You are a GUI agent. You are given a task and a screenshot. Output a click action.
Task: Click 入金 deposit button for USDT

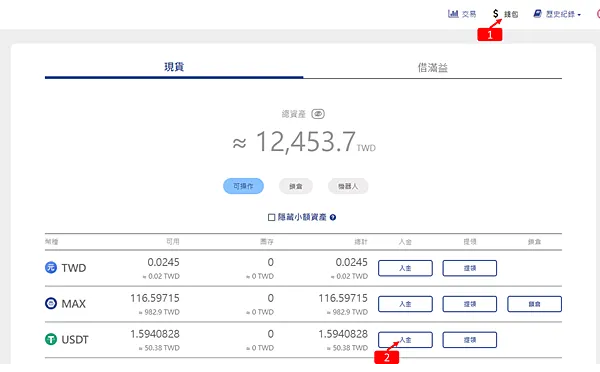[x=405, y=340]
